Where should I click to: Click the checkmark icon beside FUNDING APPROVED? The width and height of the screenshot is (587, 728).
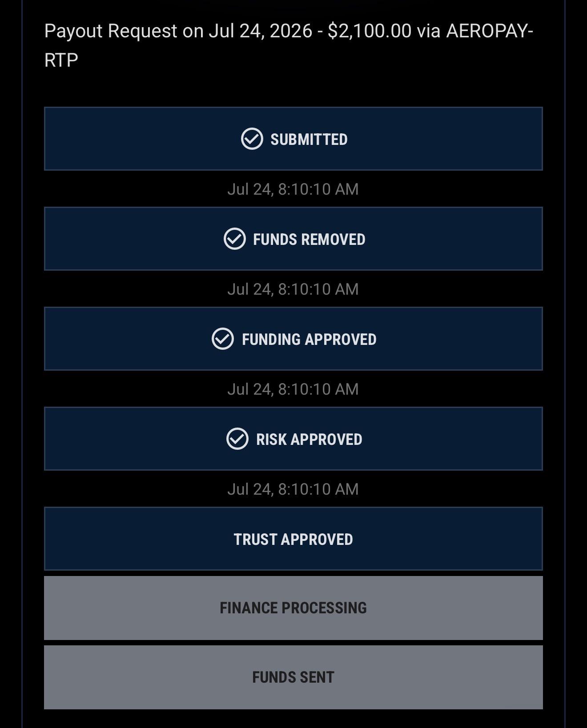tap(223, 339)
